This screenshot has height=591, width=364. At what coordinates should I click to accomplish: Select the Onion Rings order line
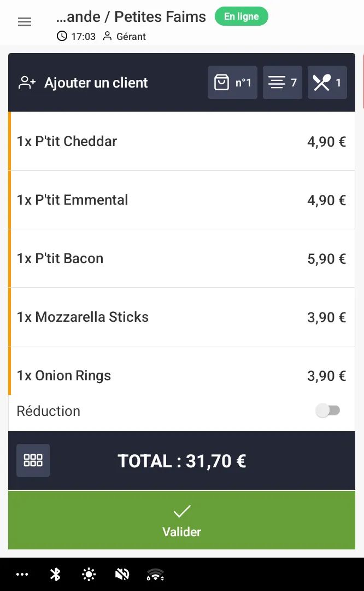pyautogui.click(x=181, y=375)
